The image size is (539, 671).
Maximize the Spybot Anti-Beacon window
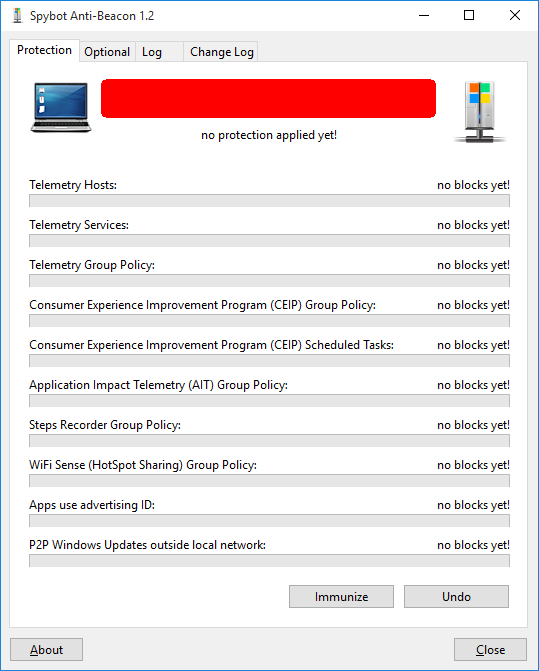click(x=469, y=15)
